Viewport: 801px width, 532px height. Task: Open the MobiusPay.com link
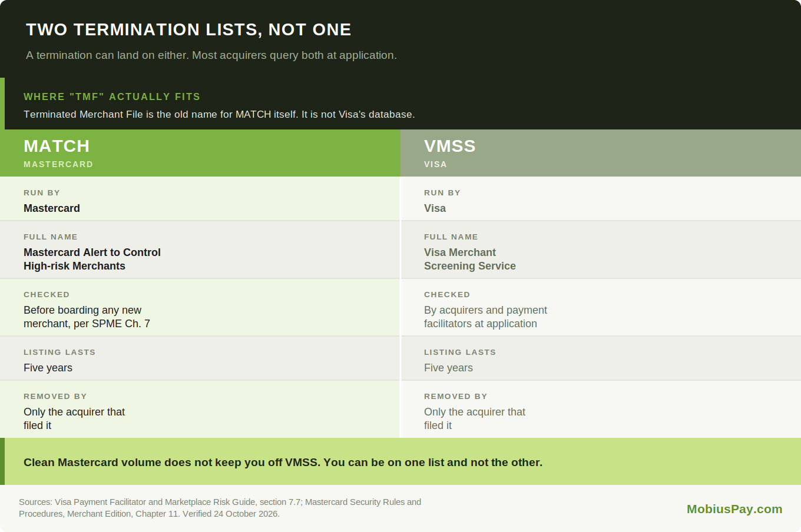click(x=734, y=509)
